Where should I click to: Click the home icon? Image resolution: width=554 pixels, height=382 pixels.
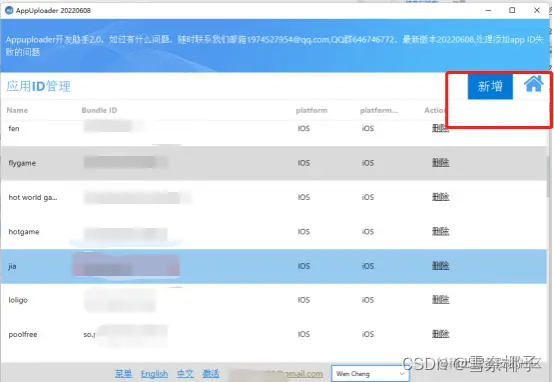[533, 84]
